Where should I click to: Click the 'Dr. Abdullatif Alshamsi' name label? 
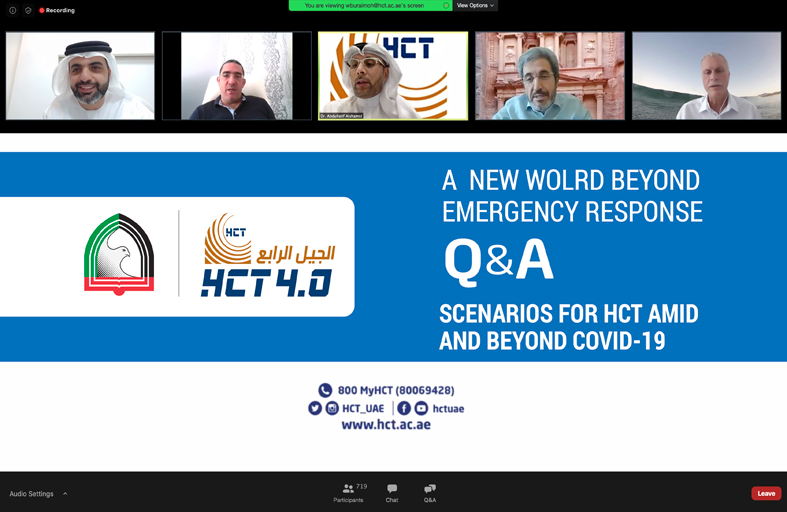pyautogui.click(x=341, y=116)
